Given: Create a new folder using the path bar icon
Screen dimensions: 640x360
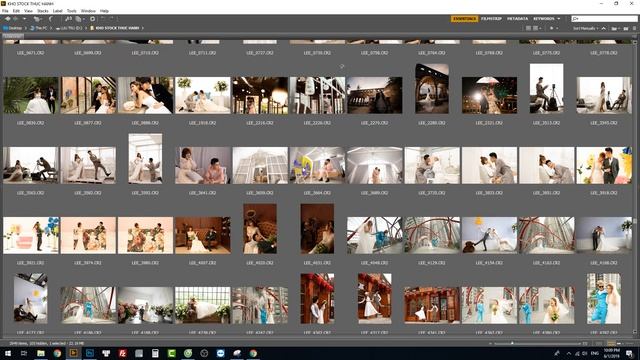Looking at the screenshot, I should 626,28.
